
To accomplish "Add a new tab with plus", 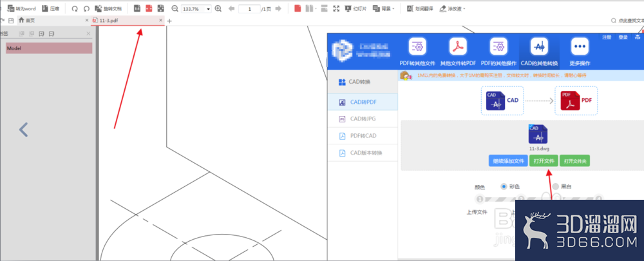I will (169, 21).
